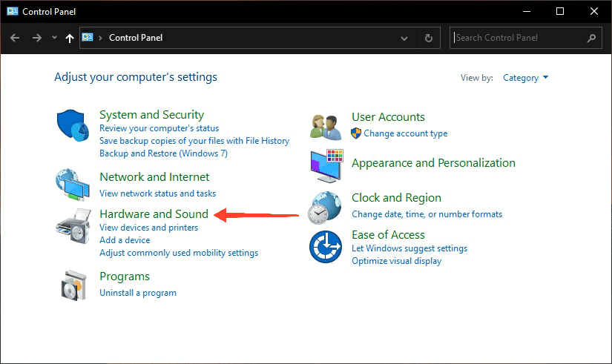Open View network status and tasks
Image resolution: width=612 pixels, height=364 pixels.
click(x=158, y=193)
